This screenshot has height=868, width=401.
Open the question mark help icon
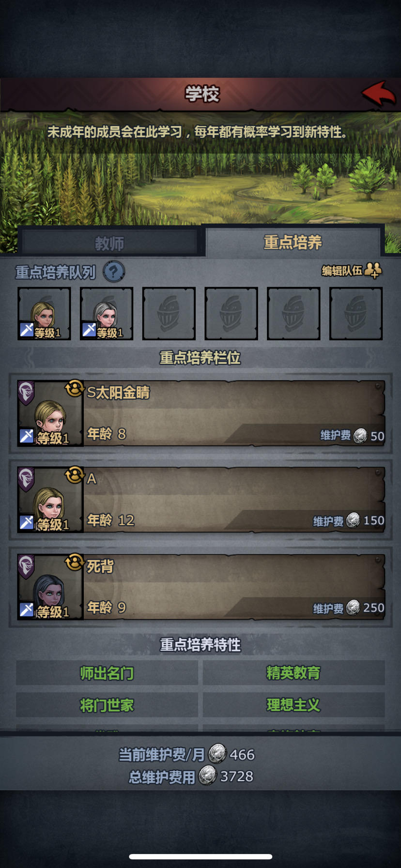114,272
